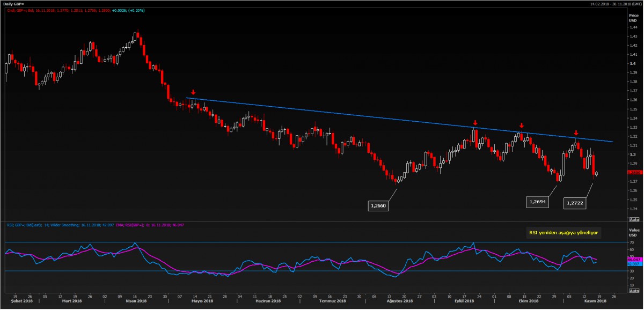Select the 1,2660 price annotation box
The width and height of the screenshot is (644, 310).
[x=377, y=205]
